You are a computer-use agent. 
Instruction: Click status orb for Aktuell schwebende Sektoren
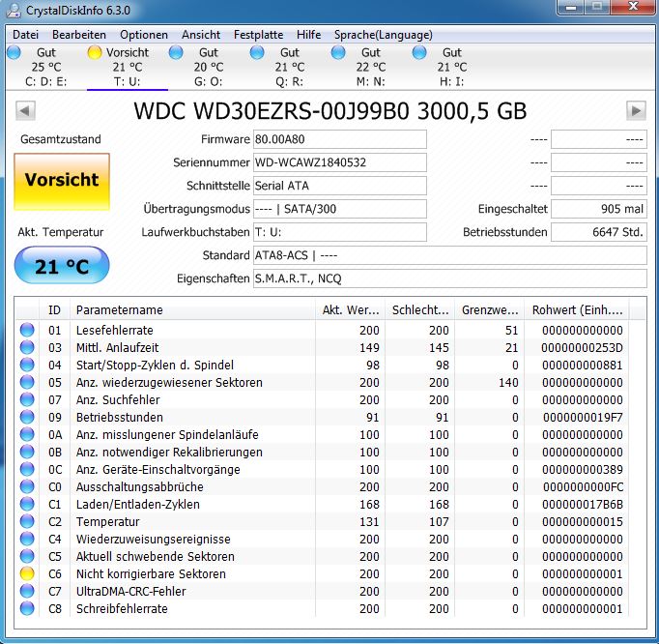pos(27,556)
